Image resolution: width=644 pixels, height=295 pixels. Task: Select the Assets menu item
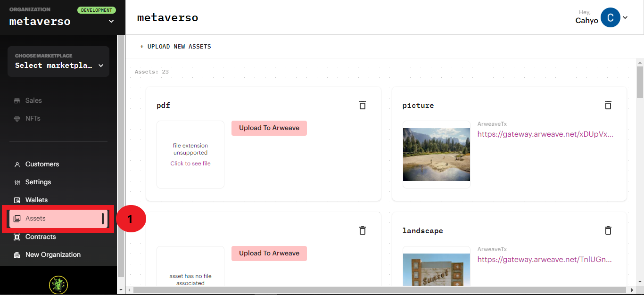click(58, 219)
